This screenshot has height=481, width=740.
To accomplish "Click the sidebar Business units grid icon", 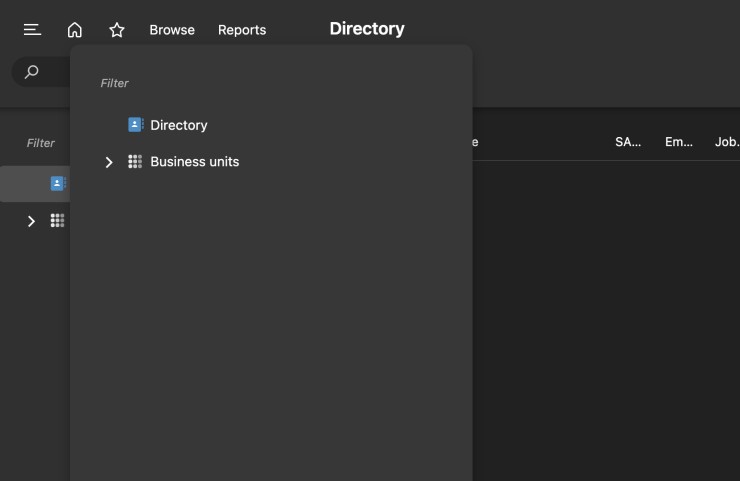I will coord(58,220).
